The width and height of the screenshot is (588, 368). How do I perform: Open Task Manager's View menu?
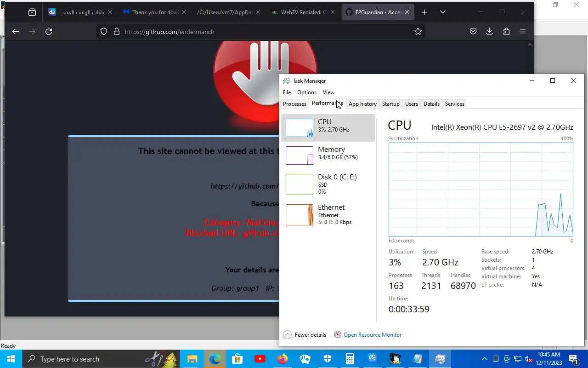pyautogui.click(x=328, y=92)
